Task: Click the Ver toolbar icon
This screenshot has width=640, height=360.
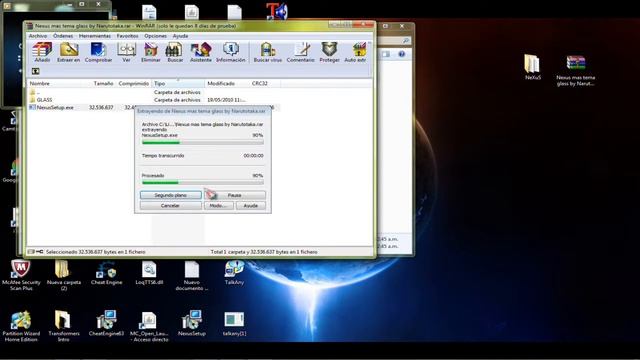Action: coord(127,52)
